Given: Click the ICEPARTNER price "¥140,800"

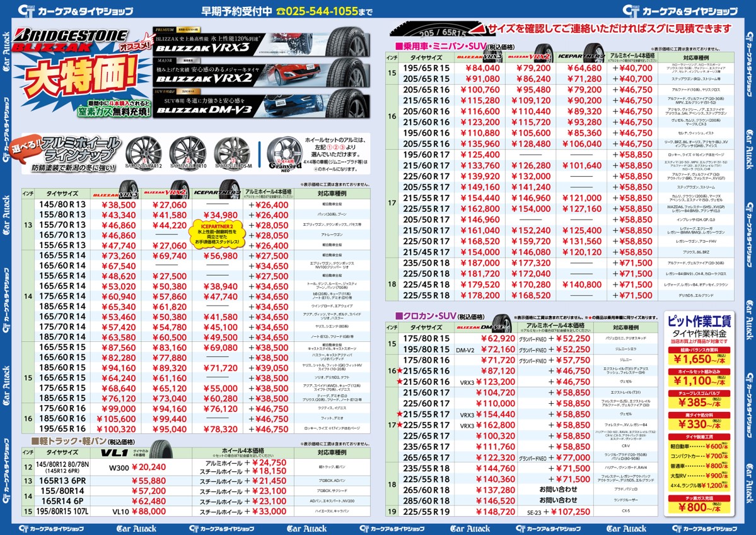Looking at the screenshot, I should pos(582,285).
